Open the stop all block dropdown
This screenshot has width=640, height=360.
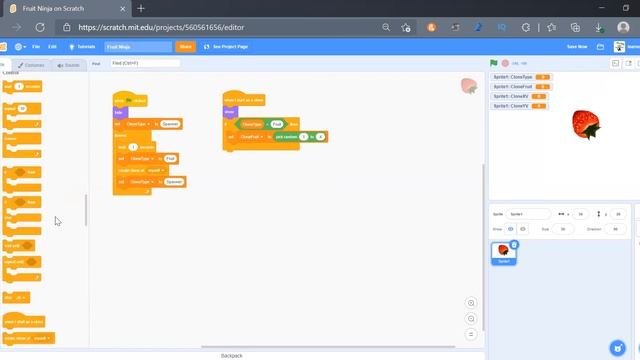20,298
